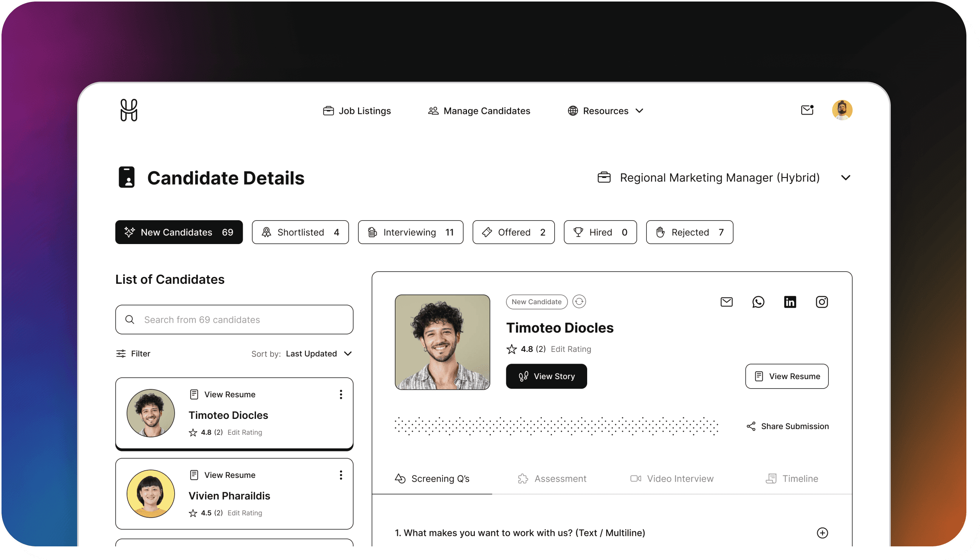Open three-dot menu on Timoteo Diocles card
The width and height of the screenshot is (980, 560).
341,395
